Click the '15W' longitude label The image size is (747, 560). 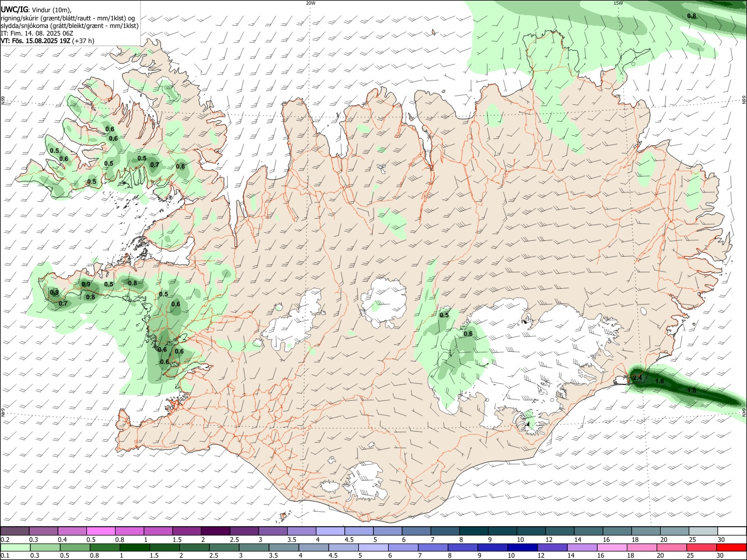617,3
